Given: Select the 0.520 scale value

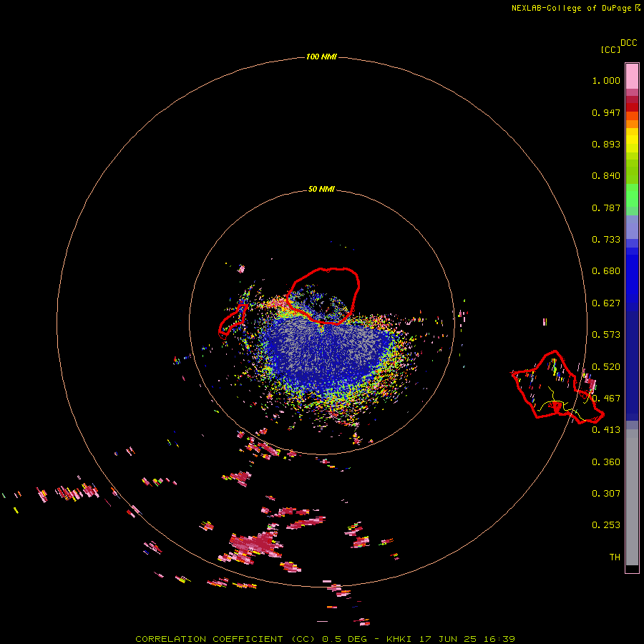Looking at the screenshot, I should 606,367.
